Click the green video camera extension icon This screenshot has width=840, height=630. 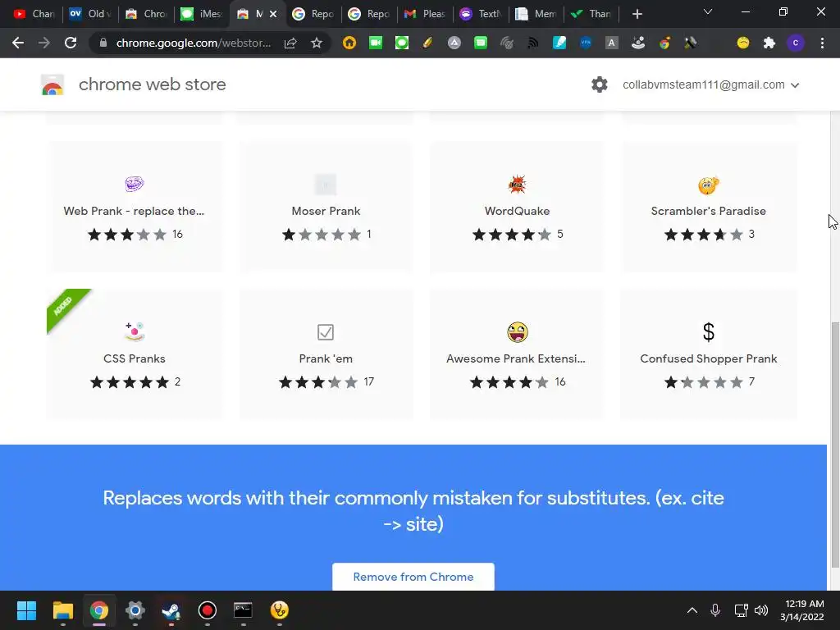(376, 43)
